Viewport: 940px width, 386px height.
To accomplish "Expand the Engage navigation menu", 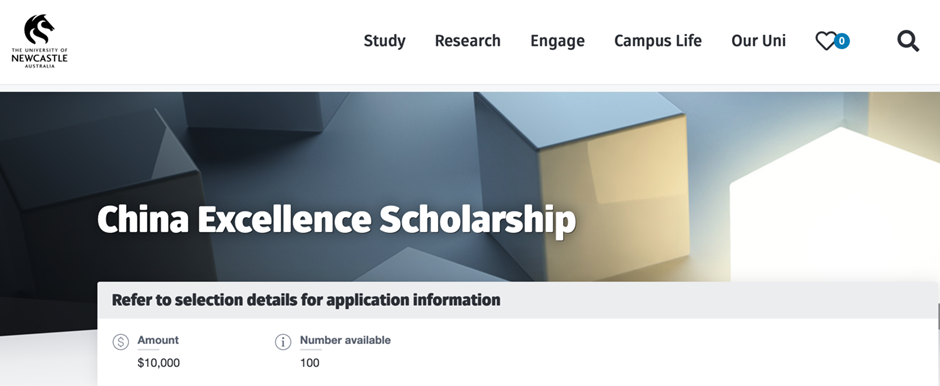I will click(x=558, y=41).
